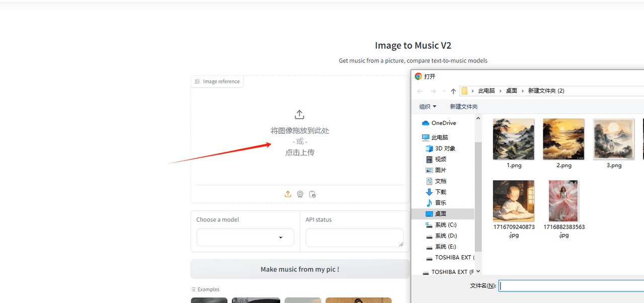Click the 文件名 input field
The height and width of the screenshot is (303, 644).
point(571,286)
